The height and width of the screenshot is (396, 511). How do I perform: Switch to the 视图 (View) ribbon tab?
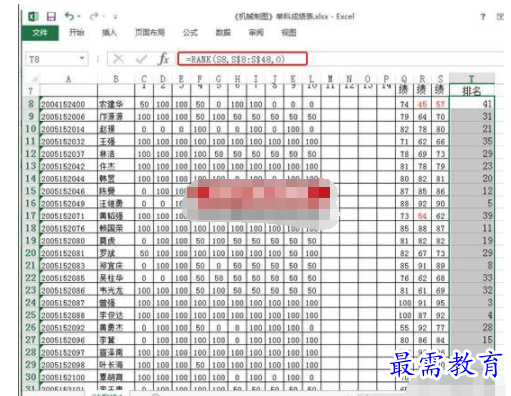tap(289, 33)
